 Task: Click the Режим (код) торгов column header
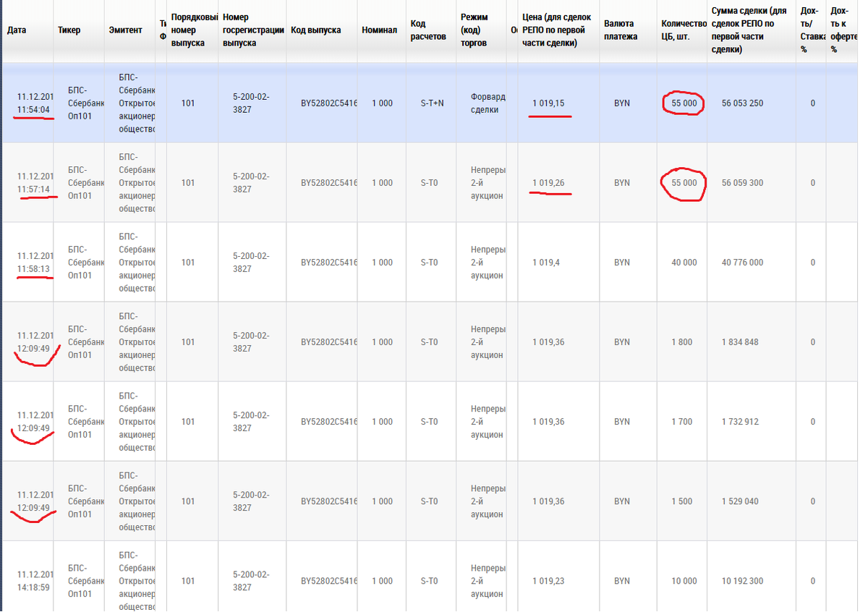(475, 30)
